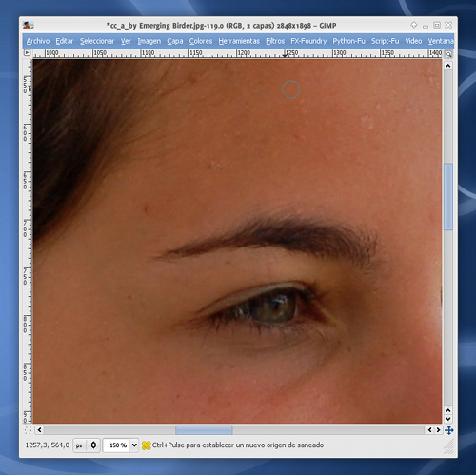Click the window resize grip corner
This screenshot has height=475, width=476.
click(x=449, y=446)
